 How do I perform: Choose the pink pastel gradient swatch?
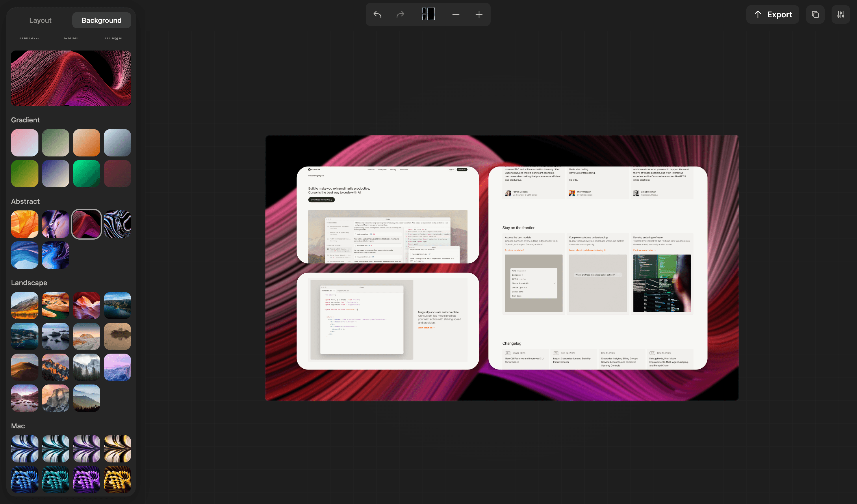pos(25,143)
